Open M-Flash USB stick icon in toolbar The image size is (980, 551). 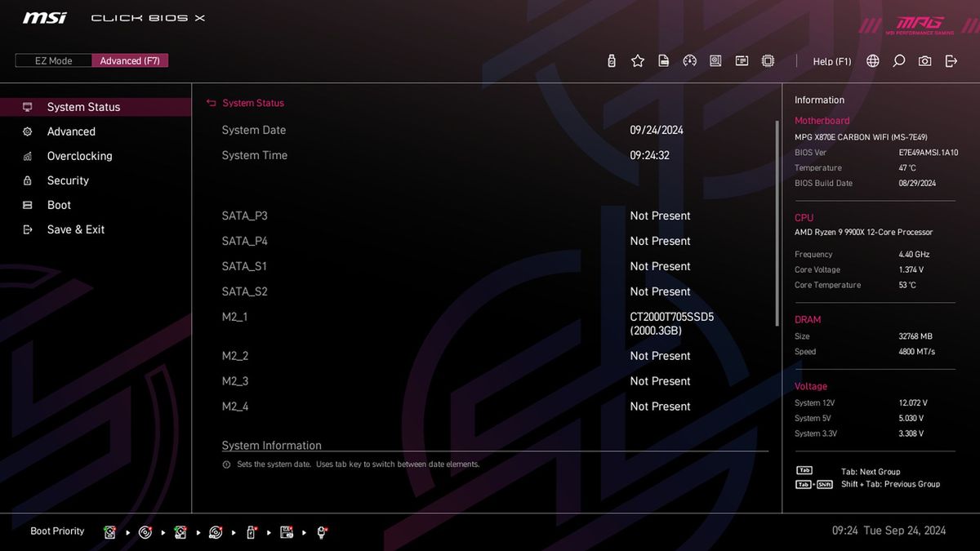[612, 61]
